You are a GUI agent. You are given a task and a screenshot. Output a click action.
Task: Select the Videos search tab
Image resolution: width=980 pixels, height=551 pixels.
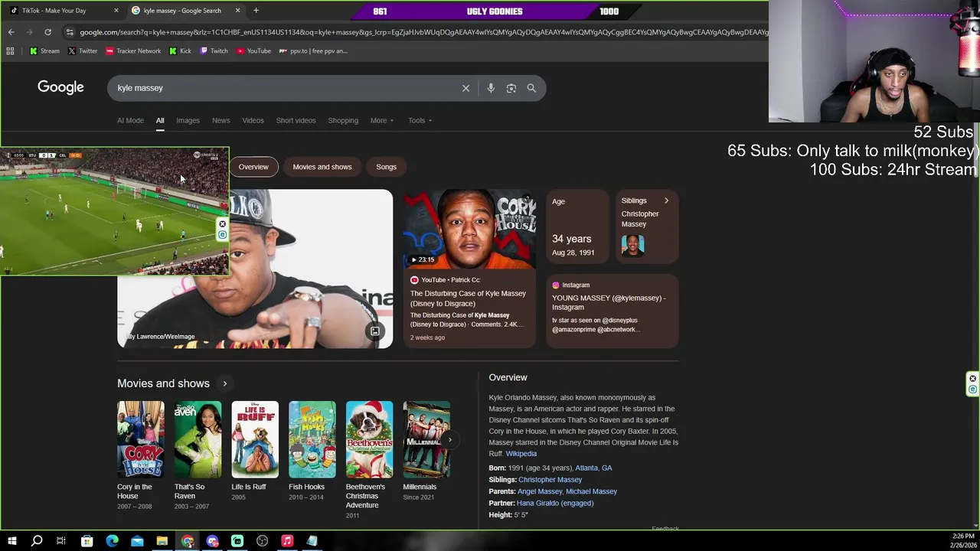coord(253,120)
